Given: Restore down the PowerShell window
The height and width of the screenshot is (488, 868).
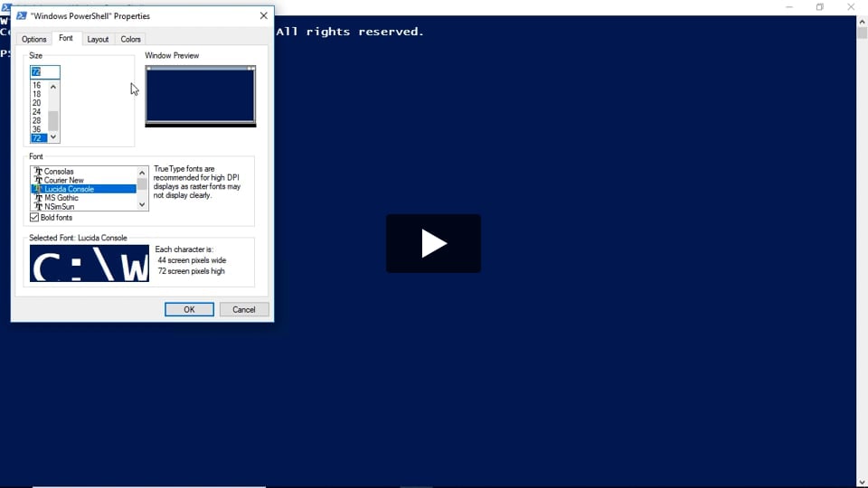Looking at the screenshot, I should click(819, 7).
